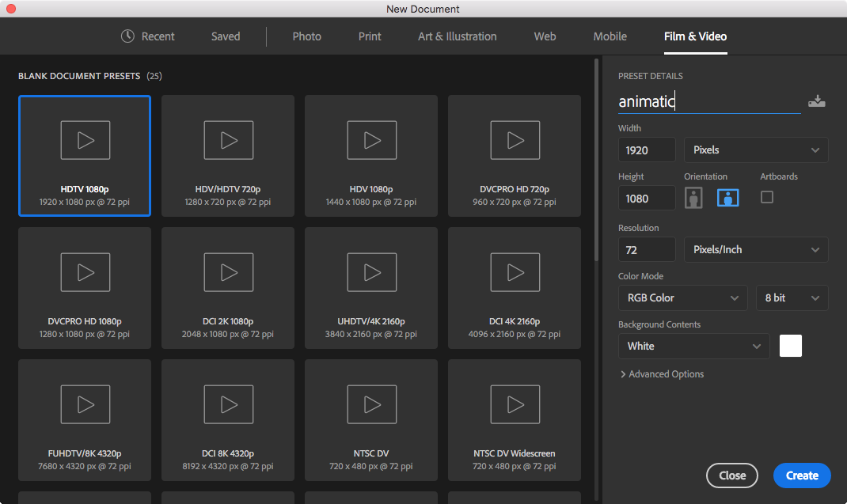The height and width of the screenshot is (504, 847).
Task: Select the DCI 4K 2160p preset
Action: point(515,288)
